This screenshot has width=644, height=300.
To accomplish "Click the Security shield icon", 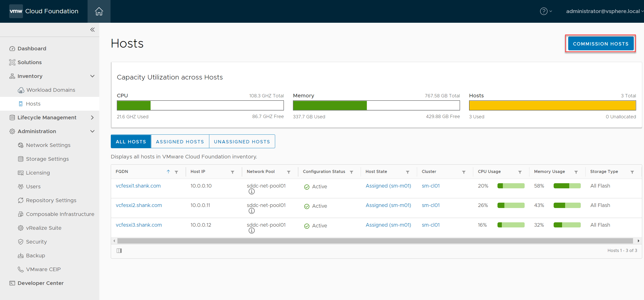I will click(21, 242).
